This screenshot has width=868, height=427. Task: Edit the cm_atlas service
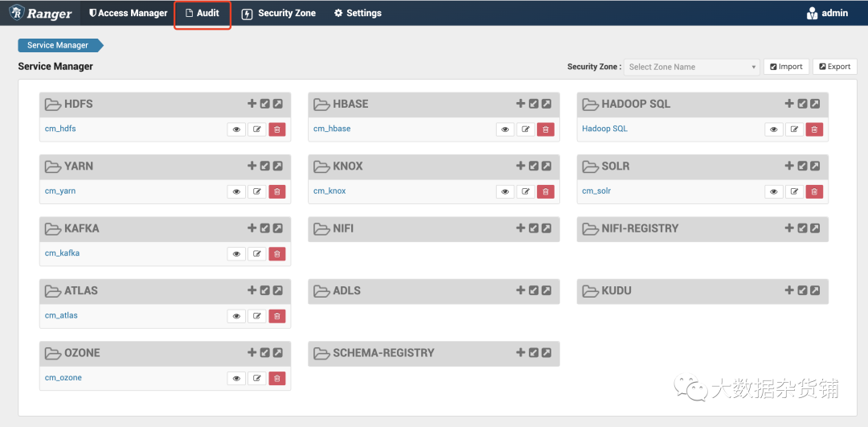257,316
